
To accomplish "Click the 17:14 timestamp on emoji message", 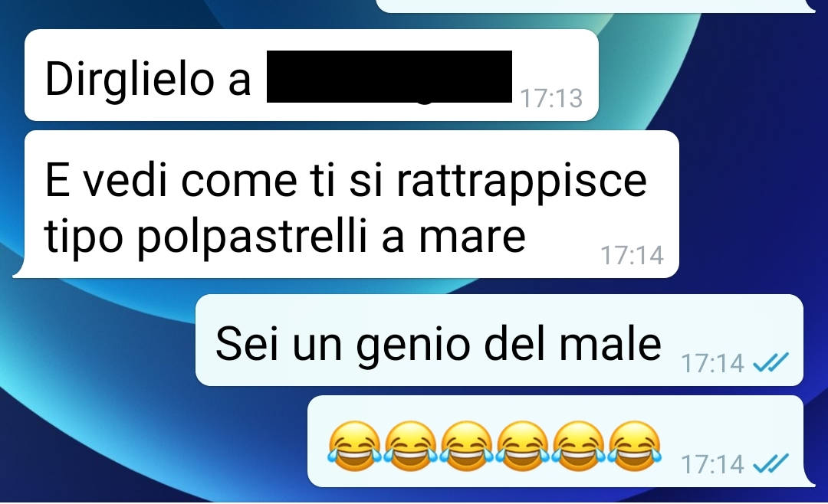I will coord(712,464).
